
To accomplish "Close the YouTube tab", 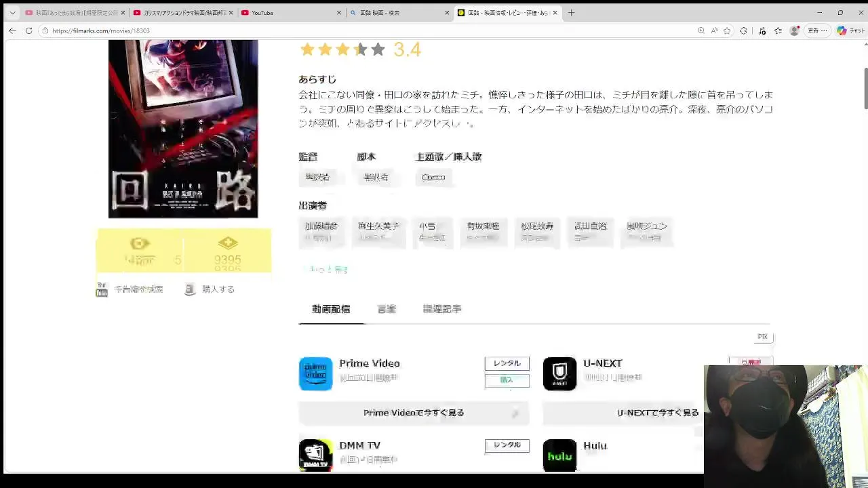I will coord(339,13).
